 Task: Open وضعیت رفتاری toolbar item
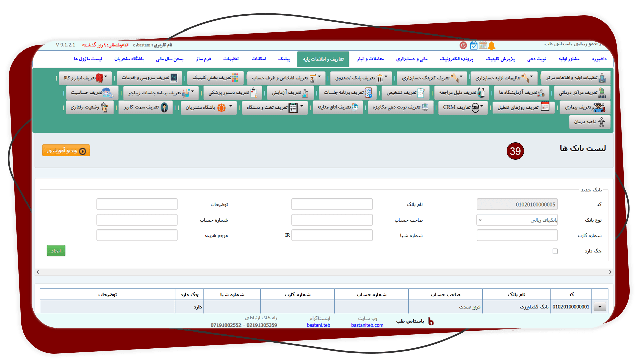tap(90, 107)
